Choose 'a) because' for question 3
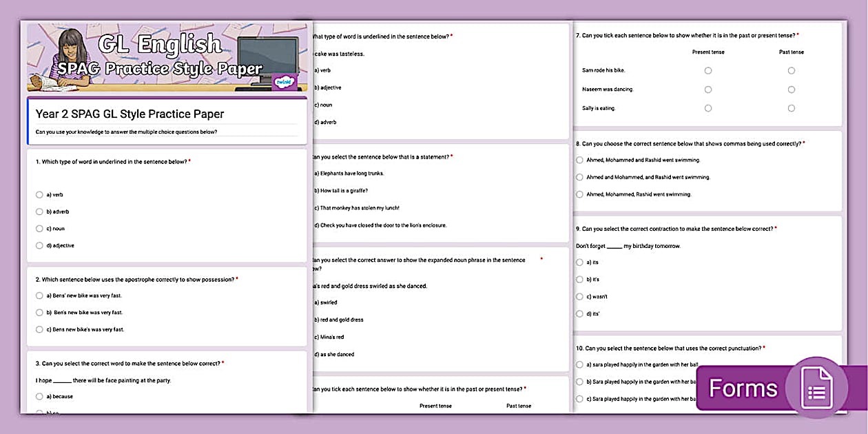Image resolution: width=868 pixels, height=434 pixels. 39,396
